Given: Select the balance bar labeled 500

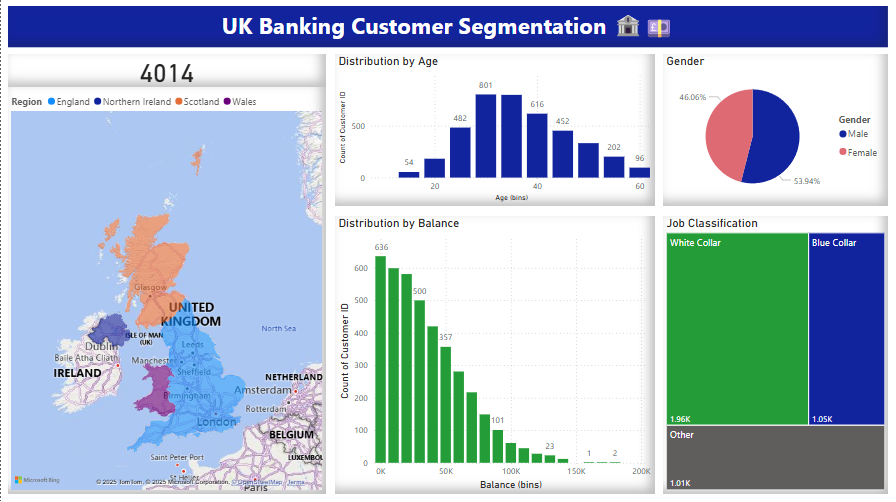Looking at the screenshot, I should [x=419, y=381].
